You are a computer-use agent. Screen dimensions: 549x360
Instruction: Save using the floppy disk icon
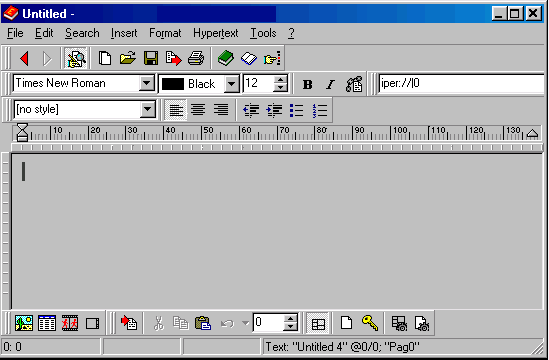click(x=151, y=58)
